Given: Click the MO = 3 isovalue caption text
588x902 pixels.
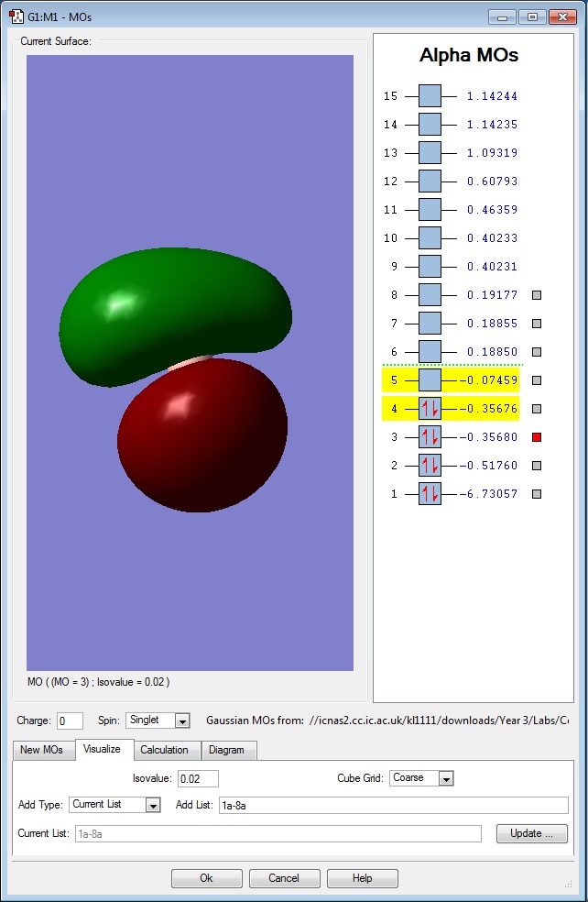Looking at the screenshot, I should 98,682.
